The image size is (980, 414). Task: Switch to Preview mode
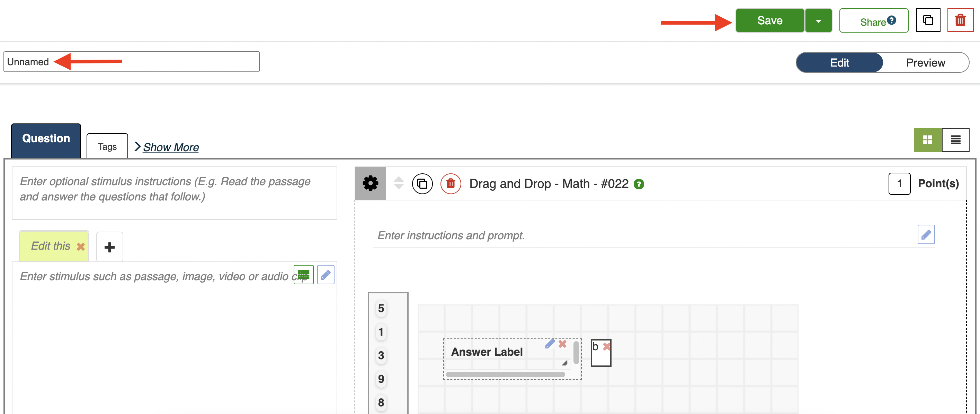click(925, 62)
